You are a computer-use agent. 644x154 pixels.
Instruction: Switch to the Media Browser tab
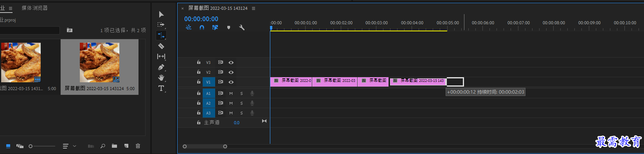click(34, 8)
